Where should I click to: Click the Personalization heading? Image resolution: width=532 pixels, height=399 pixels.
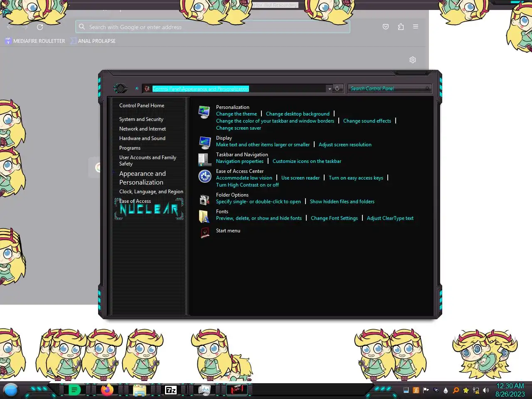tap(233, 107)
